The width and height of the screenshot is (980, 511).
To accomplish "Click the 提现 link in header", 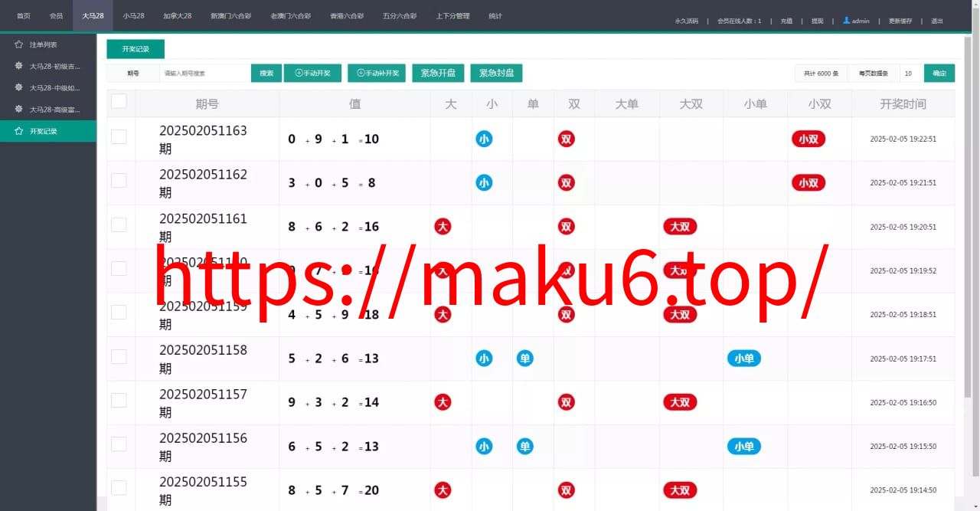I will pyautogui.click(x=817, y=21).
